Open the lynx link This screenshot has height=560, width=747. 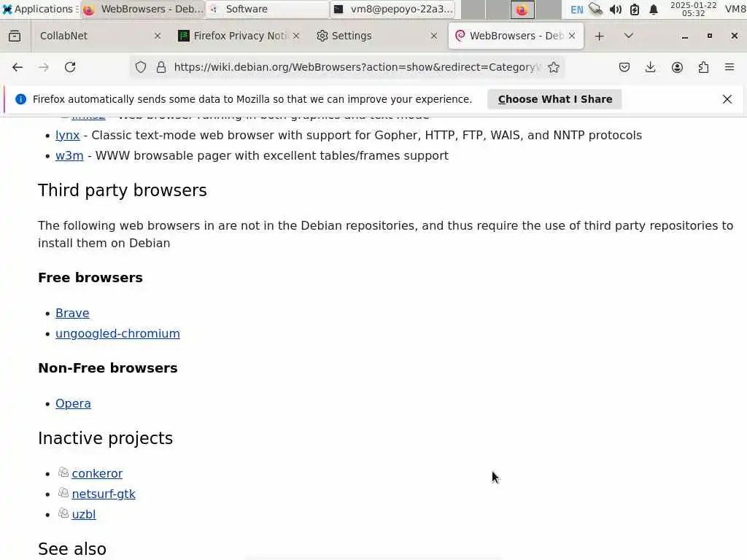(x=68, y=135)
